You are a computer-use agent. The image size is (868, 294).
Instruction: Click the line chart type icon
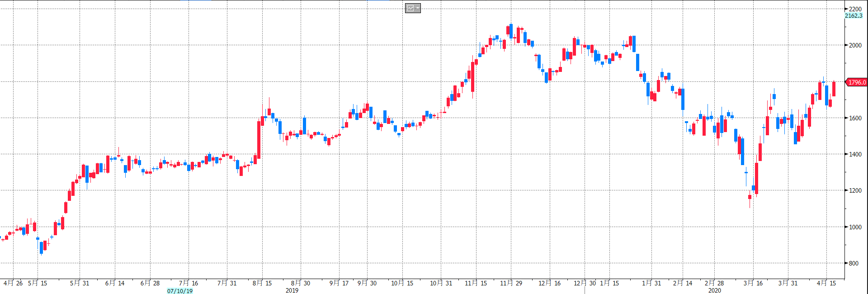point(410,8)
